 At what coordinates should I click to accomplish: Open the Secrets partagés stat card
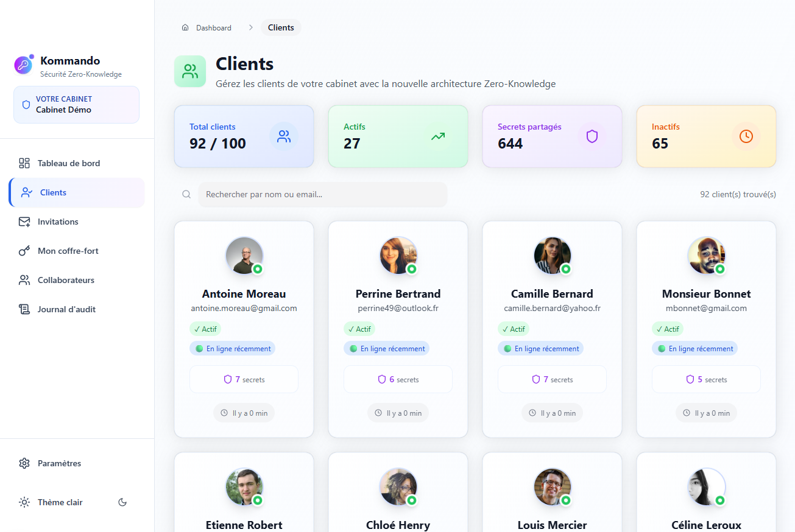tap(553, 136)
